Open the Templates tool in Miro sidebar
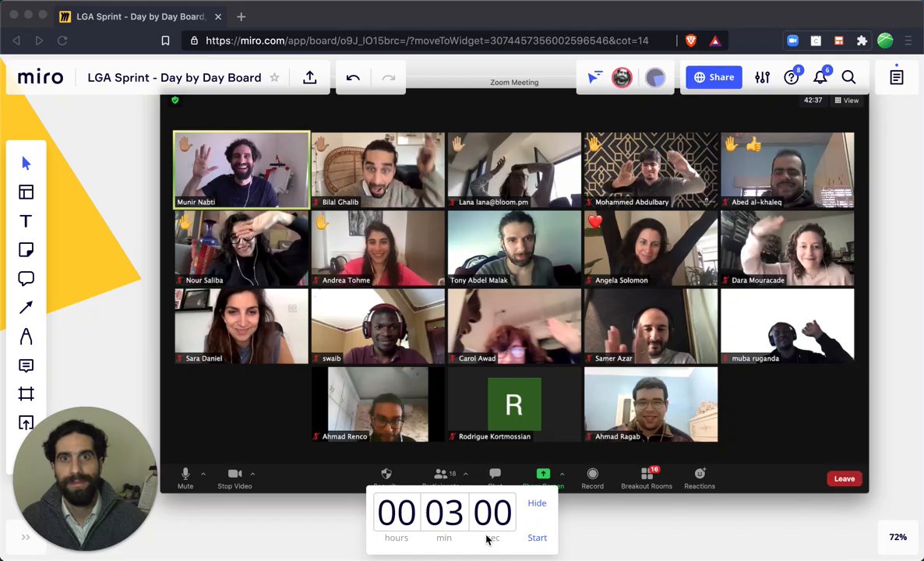 click(26, 192)
